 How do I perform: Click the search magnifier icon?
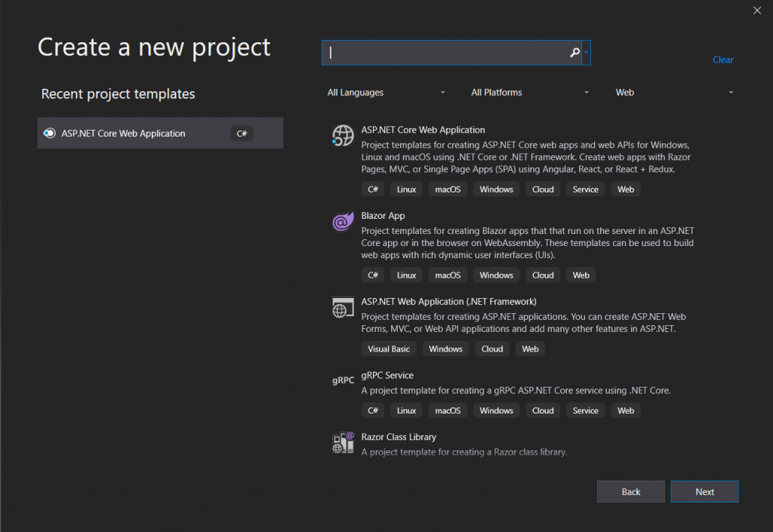(x=574, y=53)
